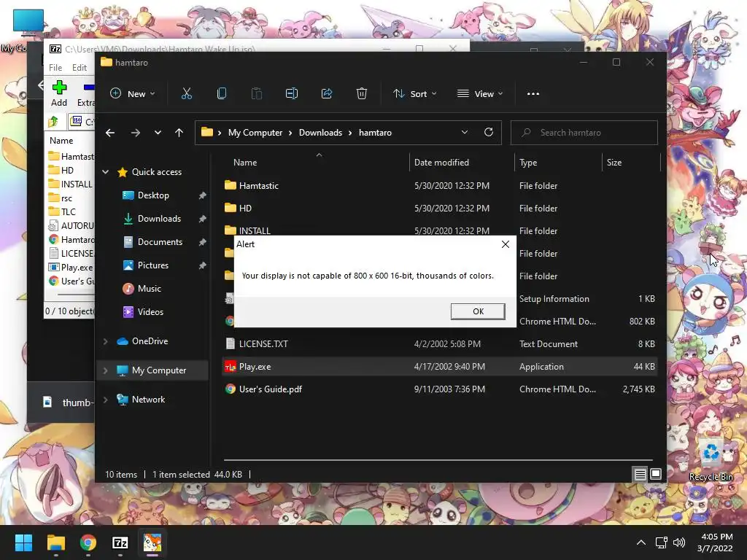
Task: Select the LICENSE.TXT file
Action: click(x=263, y=344)
